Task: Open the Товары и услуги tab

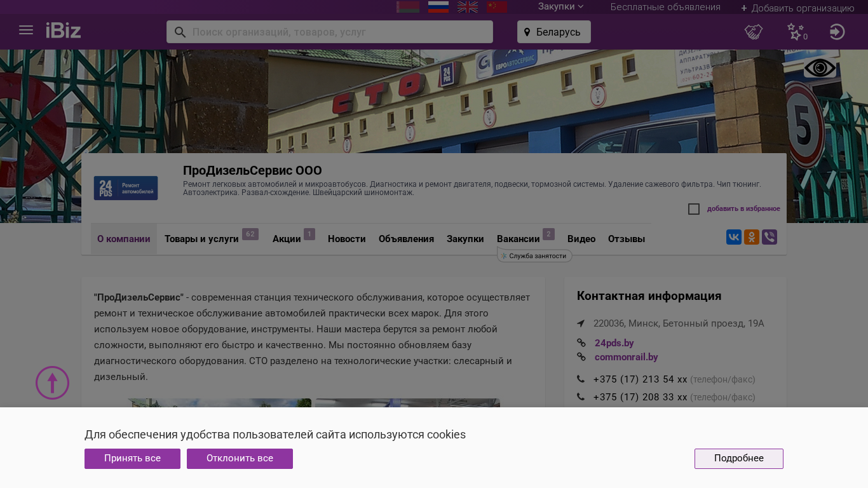Action: [201, 239]
